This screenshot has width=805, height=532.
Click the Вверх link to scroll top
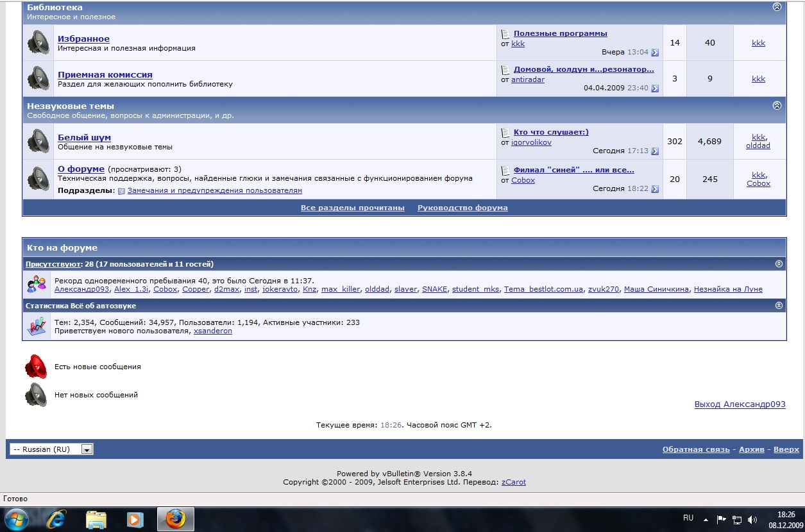(x=786, y=449)
